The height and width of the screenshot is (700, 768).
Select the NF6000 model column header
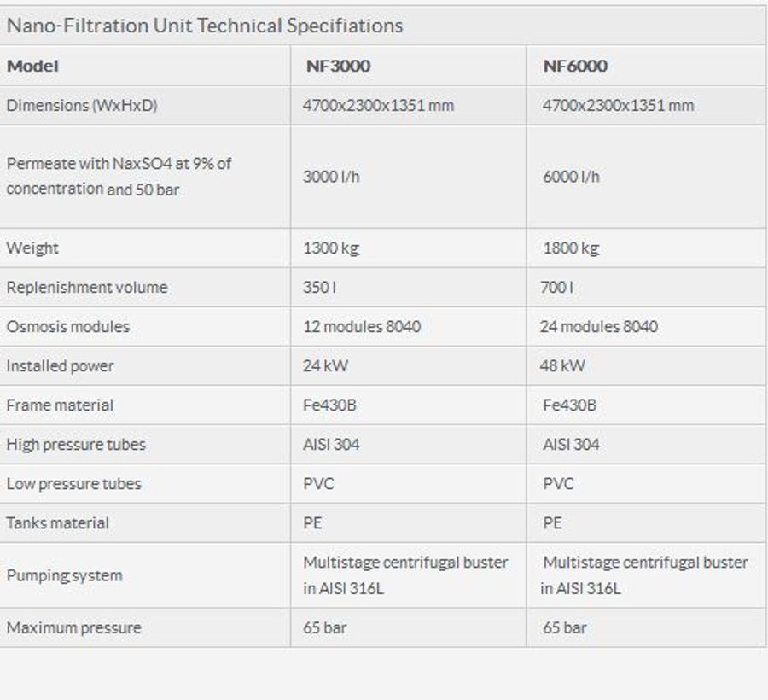(575, 66)
